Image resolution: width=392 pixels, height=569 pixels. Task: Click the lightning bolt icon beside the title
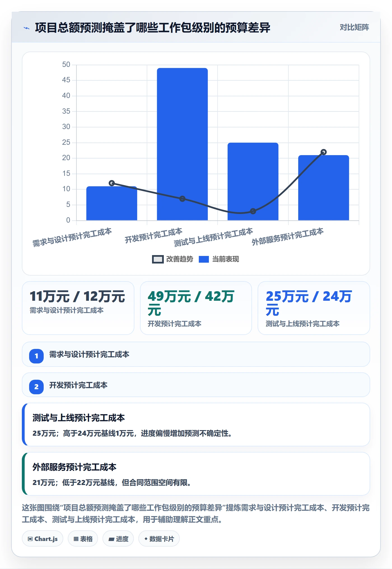coord(27,28)
